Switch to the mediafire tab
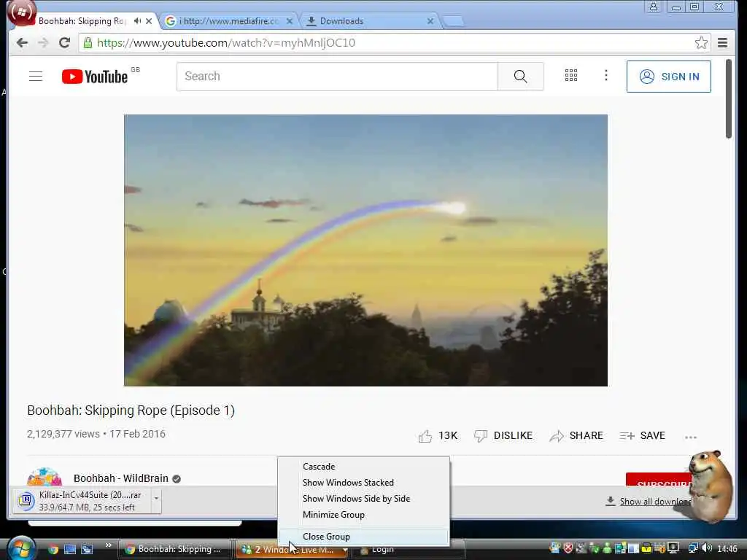747x560 pixels. 228,21
